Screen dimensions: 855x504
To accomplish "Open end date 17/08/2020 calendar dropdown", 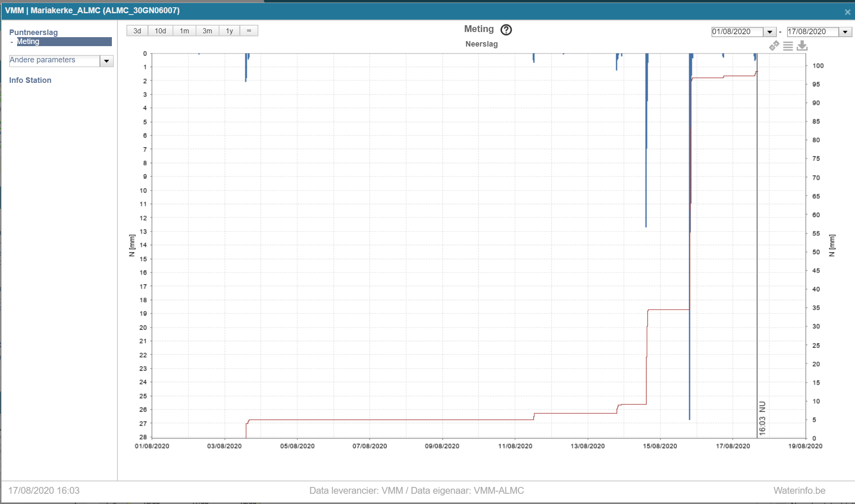I will pyautogui.click(x=845, y=32).
